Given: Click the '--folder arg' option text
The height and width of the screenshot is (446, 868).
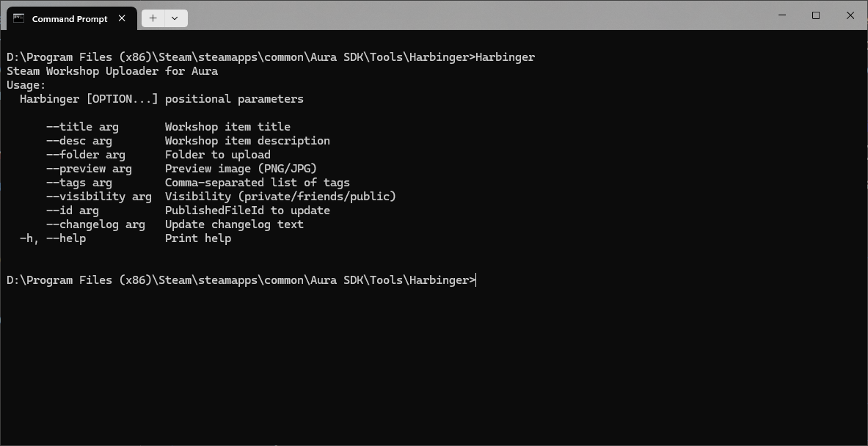Looking at the screenshot, I should [x=85, y=154].
